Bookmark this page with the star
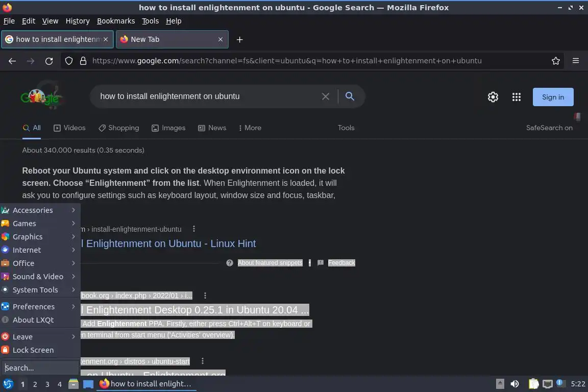The width and height of the screenshot is (588, 392). pos(556,61)
